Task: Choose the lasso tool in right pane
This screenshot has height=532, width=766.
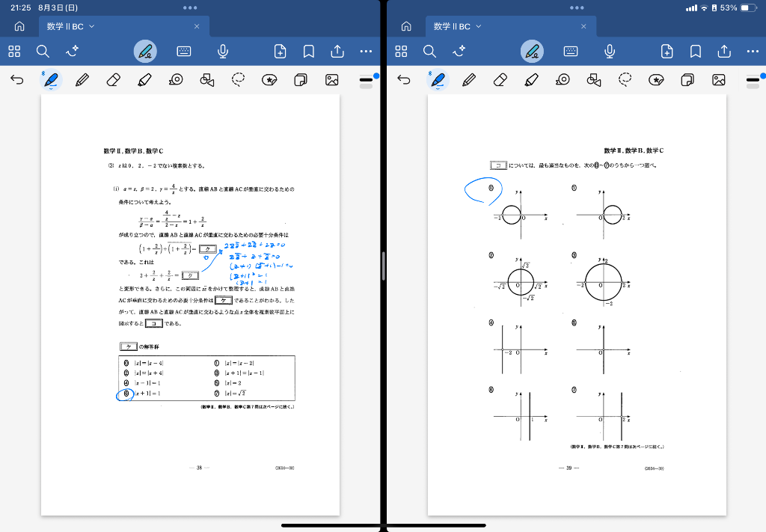Action: 625,79
